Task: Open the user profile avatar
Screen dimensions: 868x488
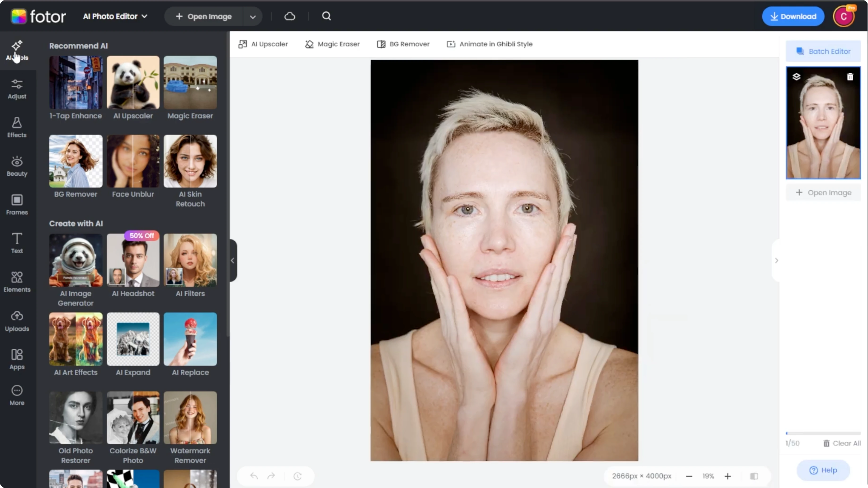Action: tap(843, 16)
